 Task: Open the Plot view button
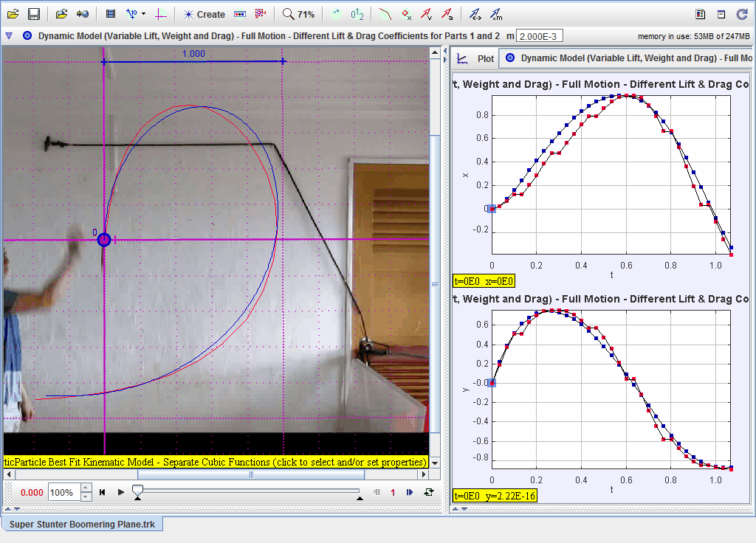coord(476,58)
